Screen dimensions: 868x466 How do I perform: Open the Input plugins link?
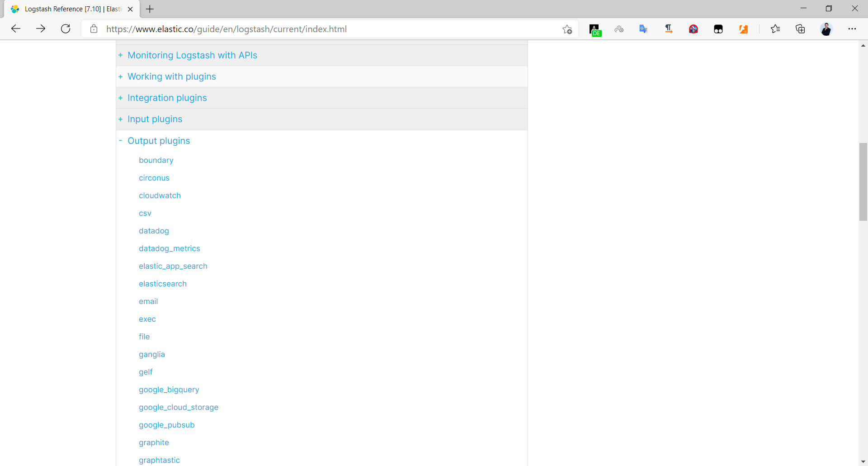(x=155, y=119)
